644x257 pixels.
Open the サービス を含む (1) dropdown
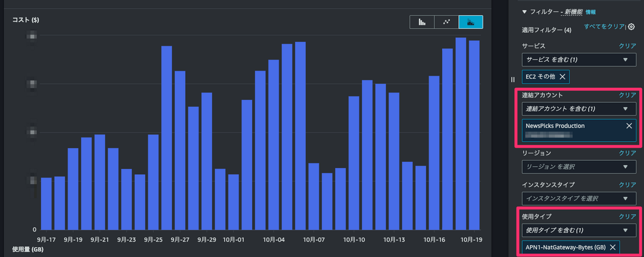579,59
